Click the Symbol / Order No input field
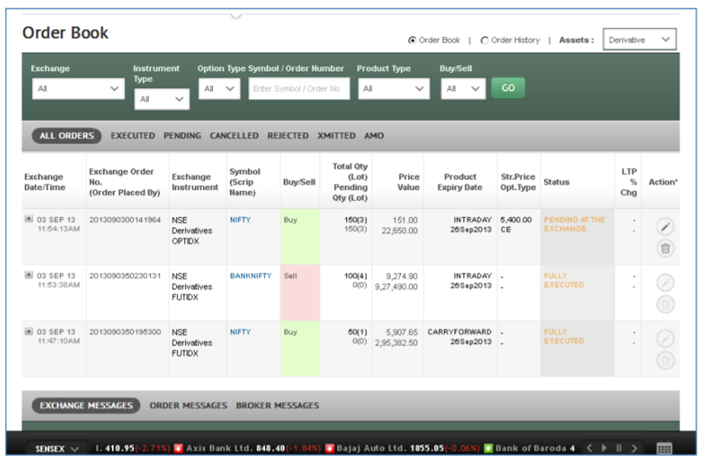The image size is (702, 463). click(299, 89)
